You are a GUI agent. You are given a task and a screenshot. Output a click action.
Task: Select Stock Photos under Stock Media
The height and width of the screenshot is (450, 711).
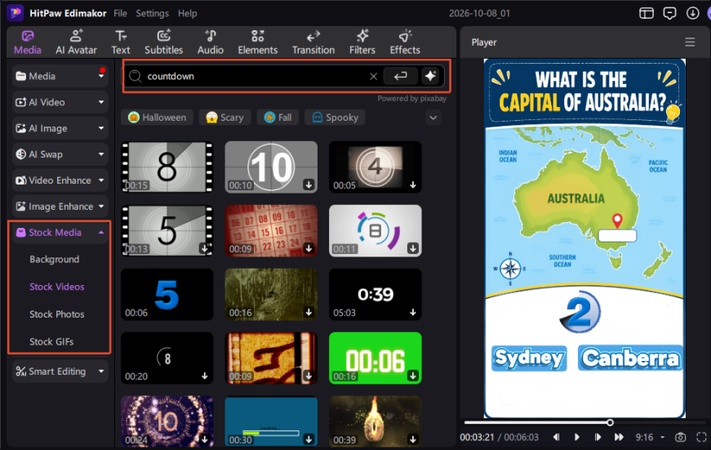(x=57, y=314)
